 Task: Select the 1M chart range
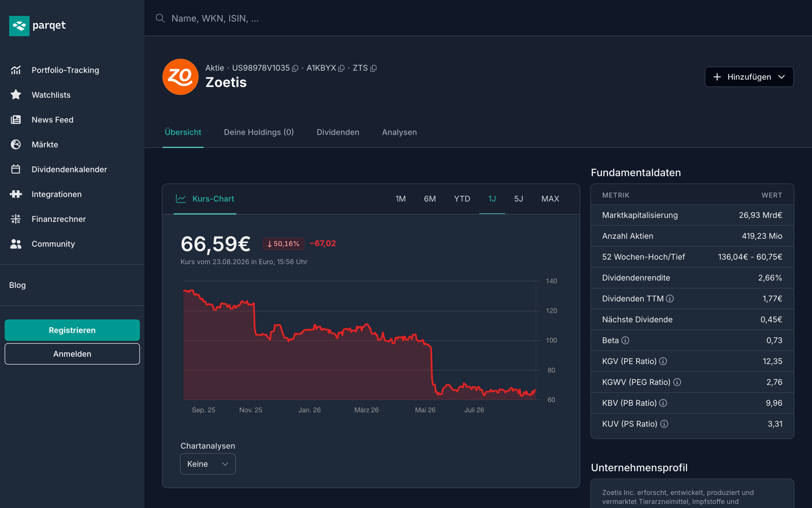point(401,199)
